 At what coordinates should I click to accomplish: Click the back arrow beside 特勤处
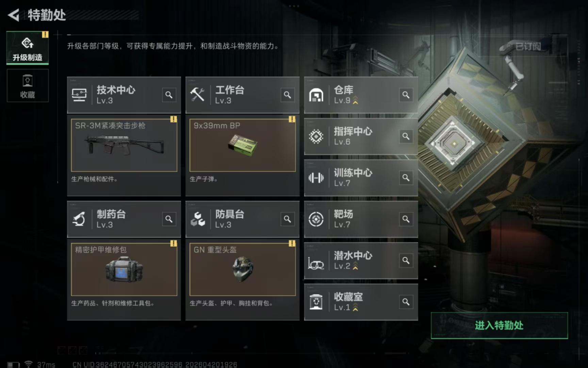point(14,15)
